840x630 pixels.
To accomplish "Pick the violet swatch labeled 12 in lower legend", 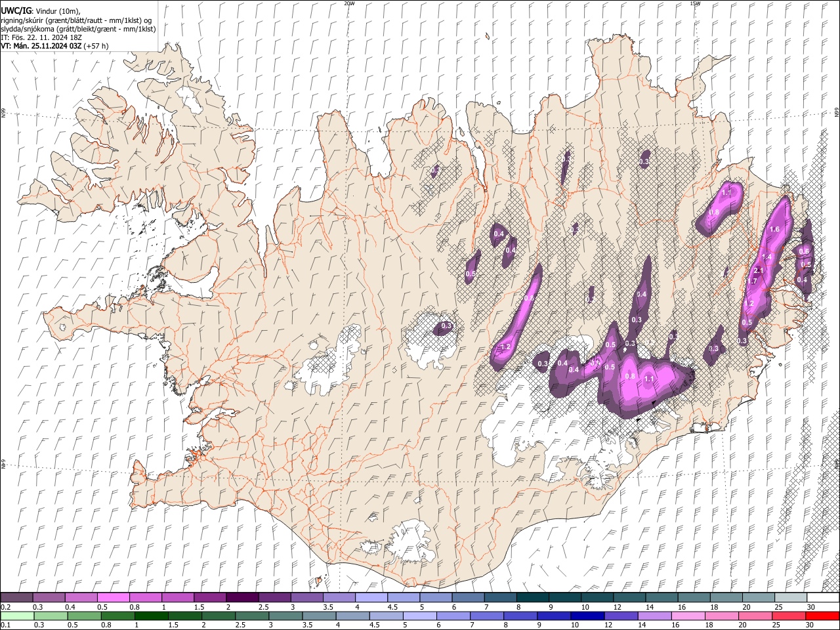I will (620, 616).
